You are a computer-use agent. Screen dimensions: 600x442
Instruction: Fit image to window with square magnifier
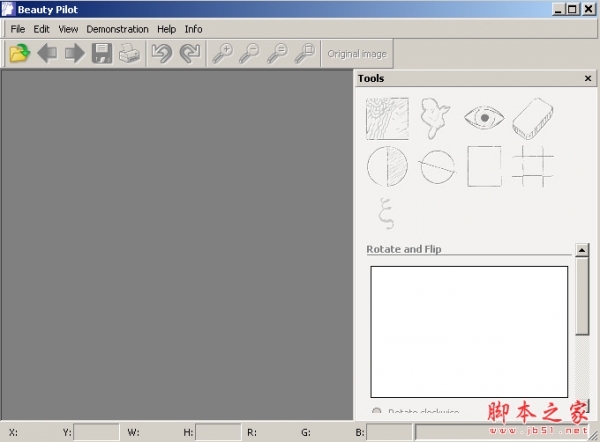click(305, 53)
